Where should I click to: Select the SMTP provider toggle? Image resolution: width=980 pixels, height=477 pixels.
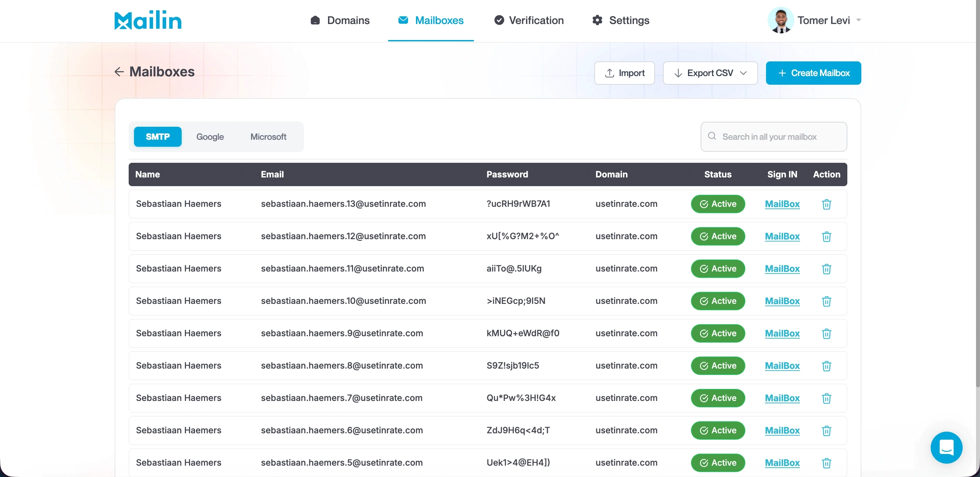point(157,137)
